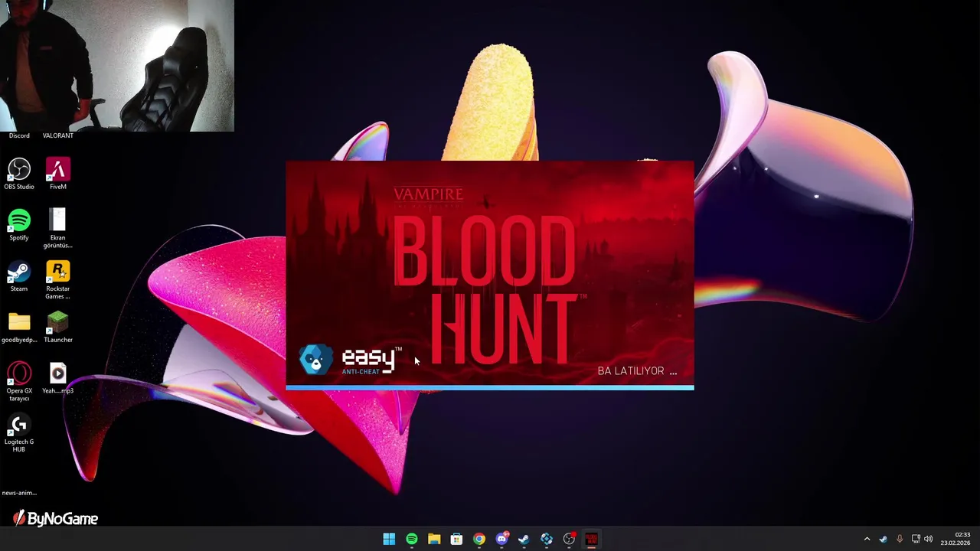Open Steam from the taskbar
Screen dimensions: 980x551
(x=524, y=540)
